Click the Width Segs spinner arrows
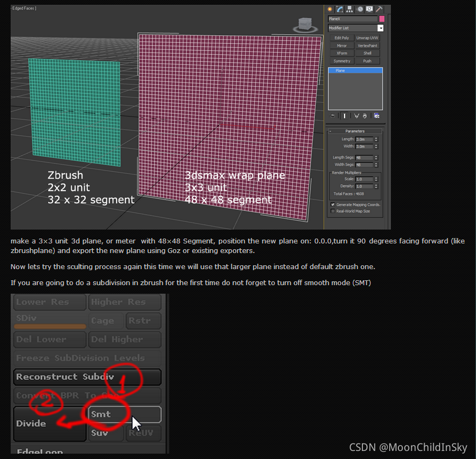The image size is (476, 459). click(376, 165)
